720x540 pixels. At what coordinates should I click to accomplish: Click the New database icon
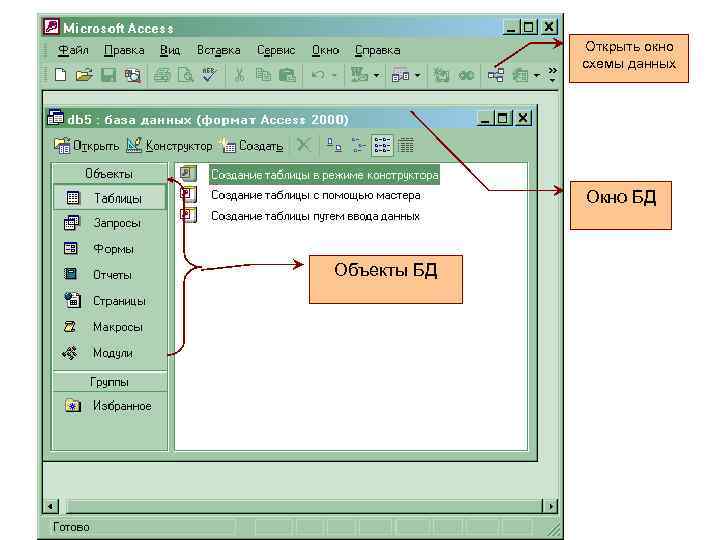point(61,75)
